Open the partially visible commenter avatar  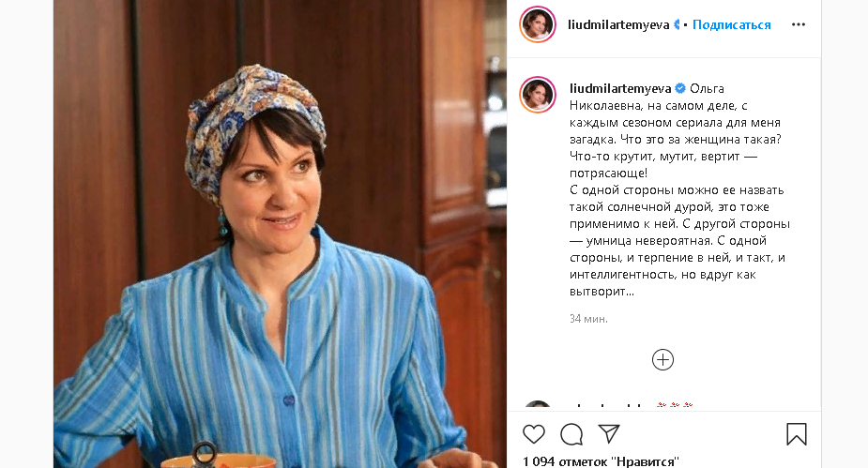coord(538,404)
